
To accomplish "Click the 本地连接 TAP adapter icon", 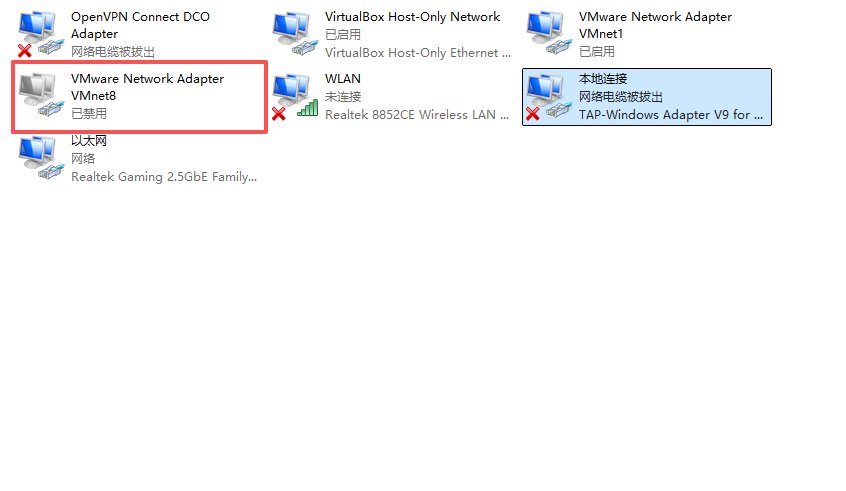I will [x=549, y=95].
